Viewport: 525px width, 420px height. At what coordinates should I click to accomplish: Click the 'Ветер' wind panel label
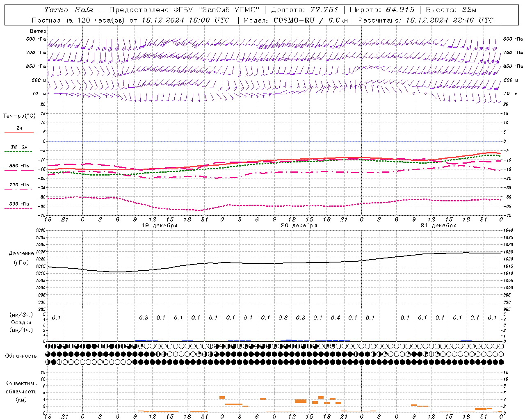pos(38,31)
